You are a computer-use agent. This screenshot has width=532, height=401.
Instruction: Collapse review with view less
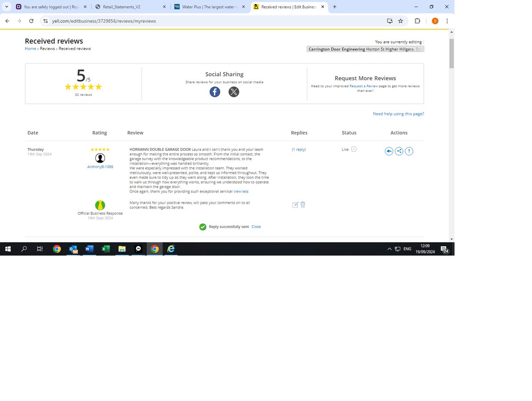pyautogui.click(x=241, y=191)
